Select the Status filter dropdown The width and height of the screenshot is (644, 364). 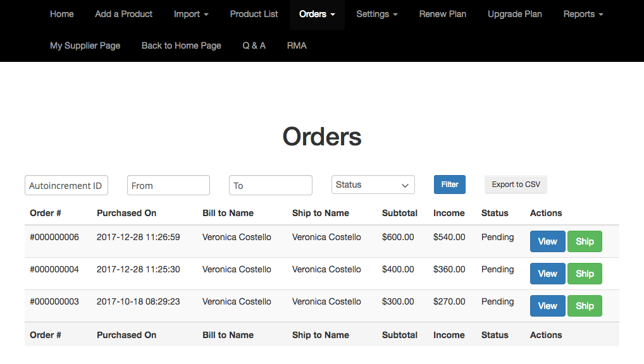(373, 185)
